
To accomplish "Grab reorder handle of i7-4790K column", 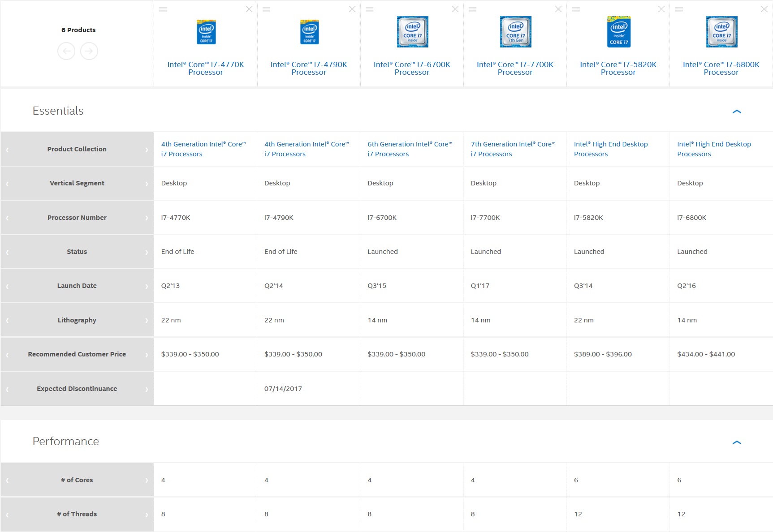I will tap(266, 10).
